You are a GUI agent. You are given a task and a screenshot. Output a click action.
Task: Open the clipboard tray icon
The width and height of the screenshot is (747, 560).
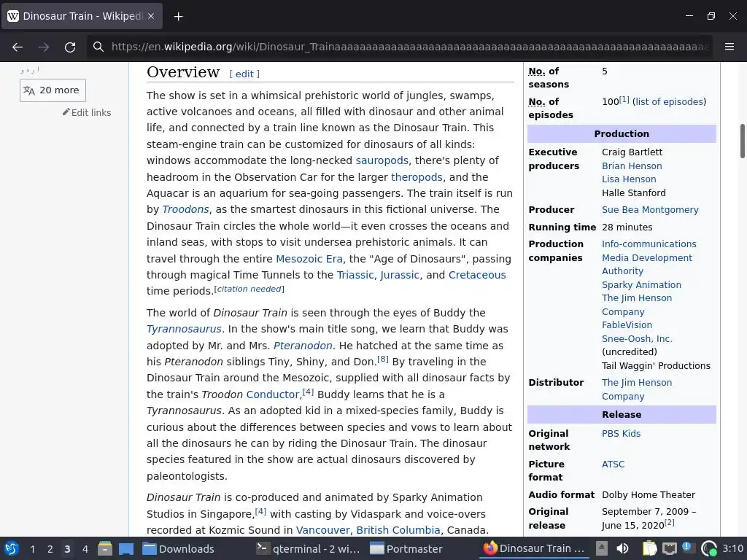click(649, 548)
